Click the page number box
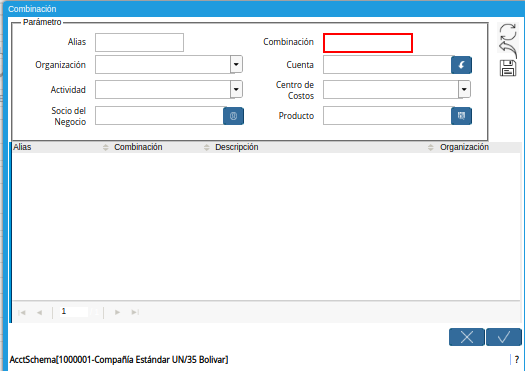The height and width of the screenshot is (371, 525). (74, 312)
